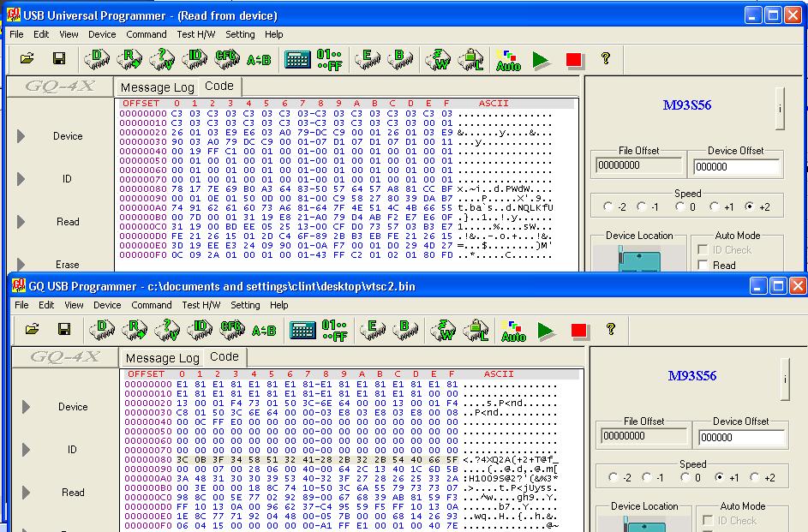Viewport: 808px width, 532px height.
Task: Click Erase chip icon (E) in USB Universal Programmer
Action: (368, 59)
